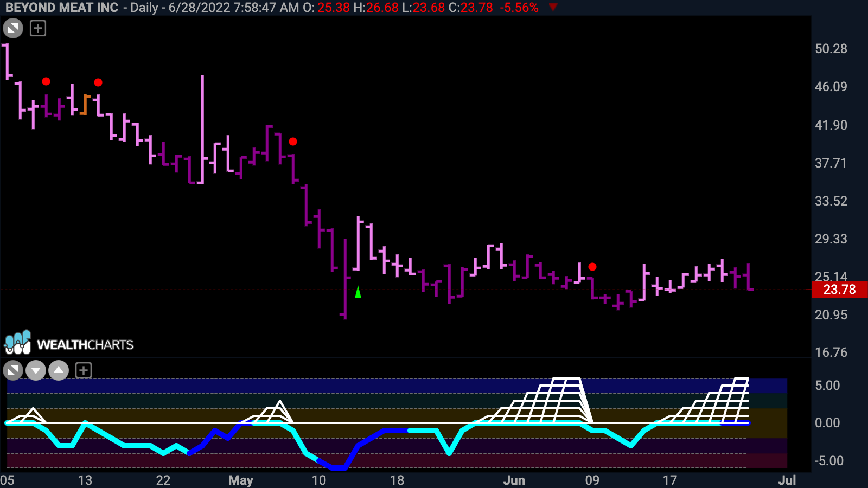Click the orange price bar in mid-April

click(x=86, y=105)
